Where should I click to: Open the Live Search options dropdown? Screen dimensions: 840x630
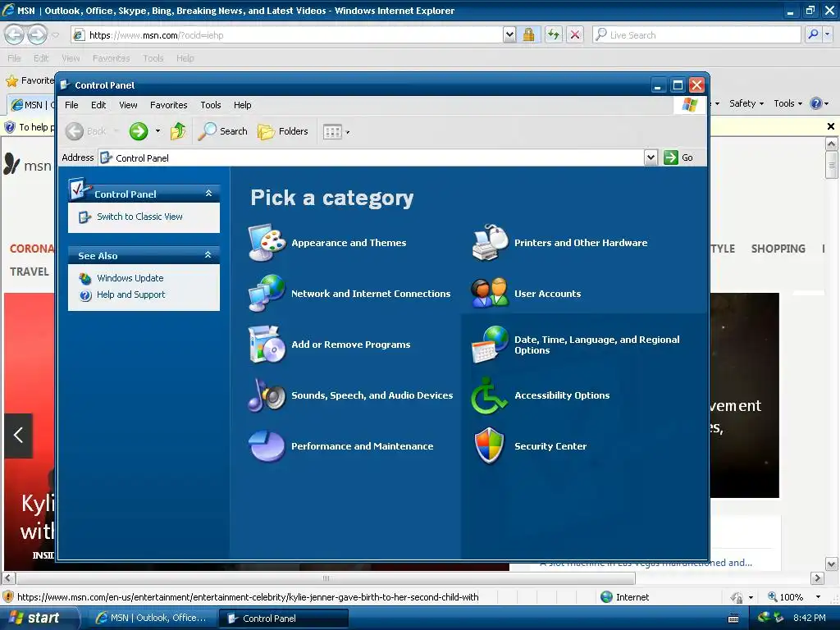(828, 34)
